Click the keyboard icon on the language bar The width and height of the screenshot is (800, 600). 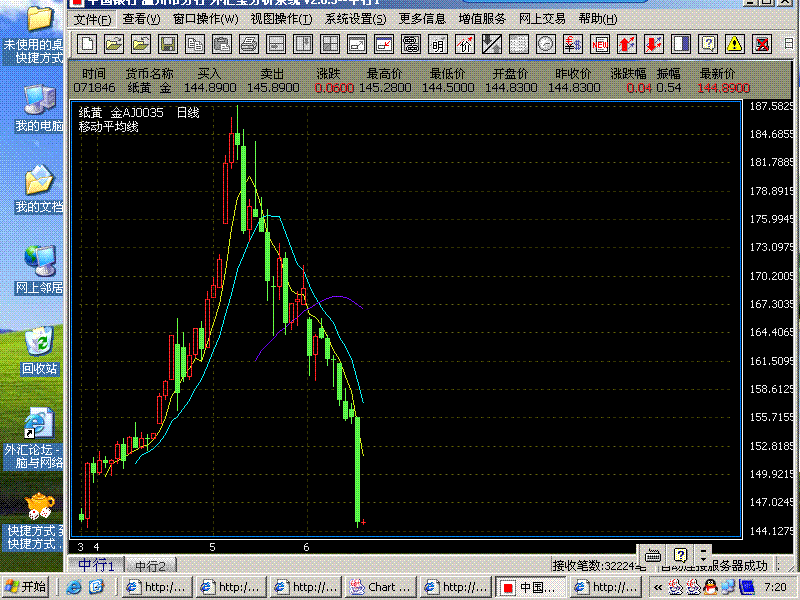(x=653, y=555)
